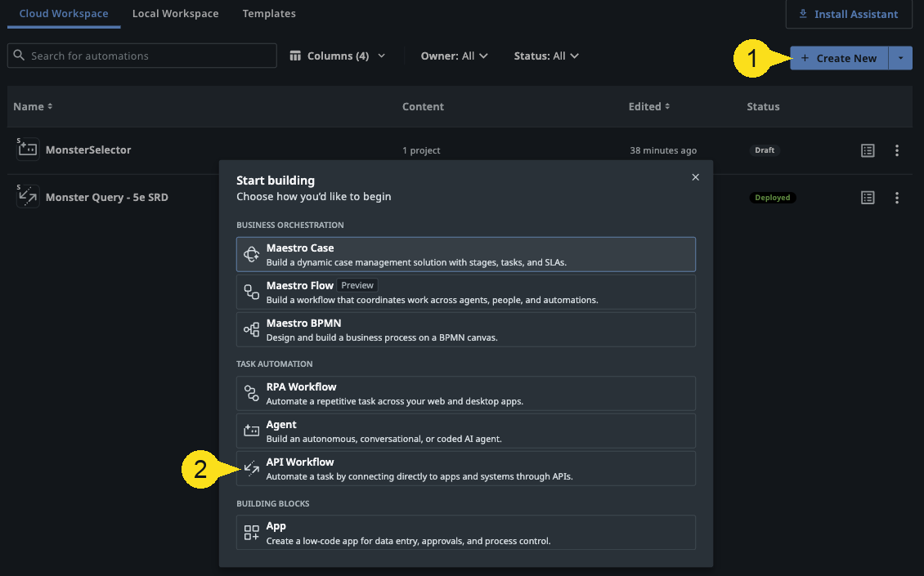The image size is (924, 576).
Task: Close the Start building dialog
Action: click(x=695, y=177)
